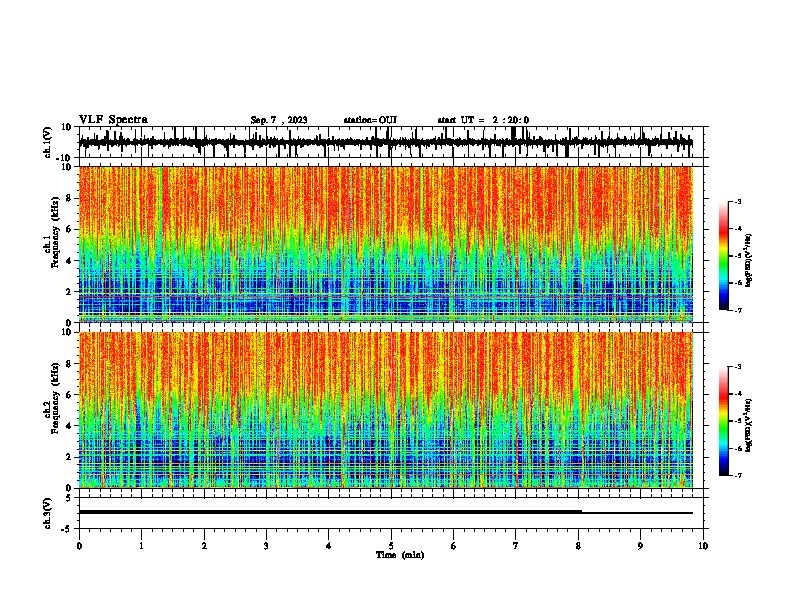This screenshot has width=792, height=612.
Task: Select the "Time (min)" x-axis title
Action: 400,555
